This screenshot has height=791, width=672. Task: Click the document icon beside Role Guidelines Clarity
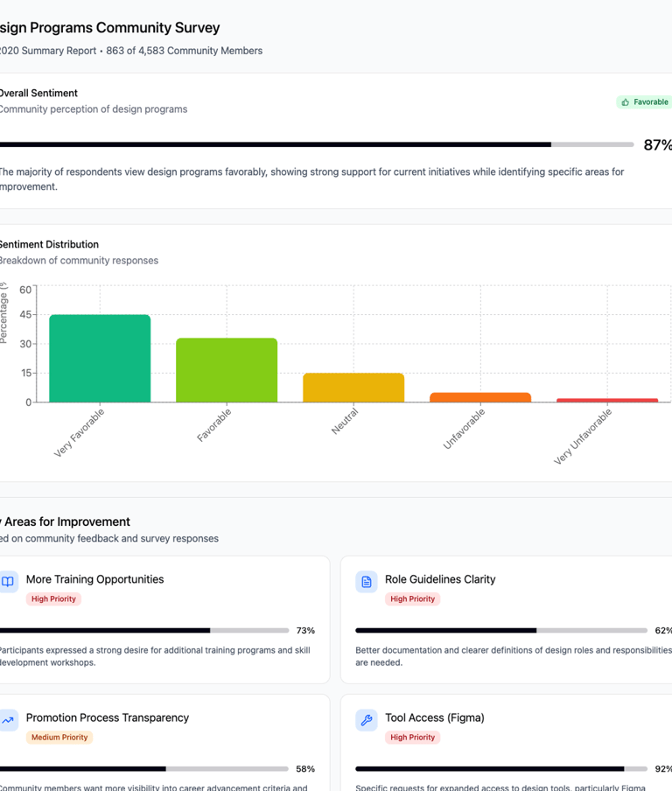tap(366, 582)
